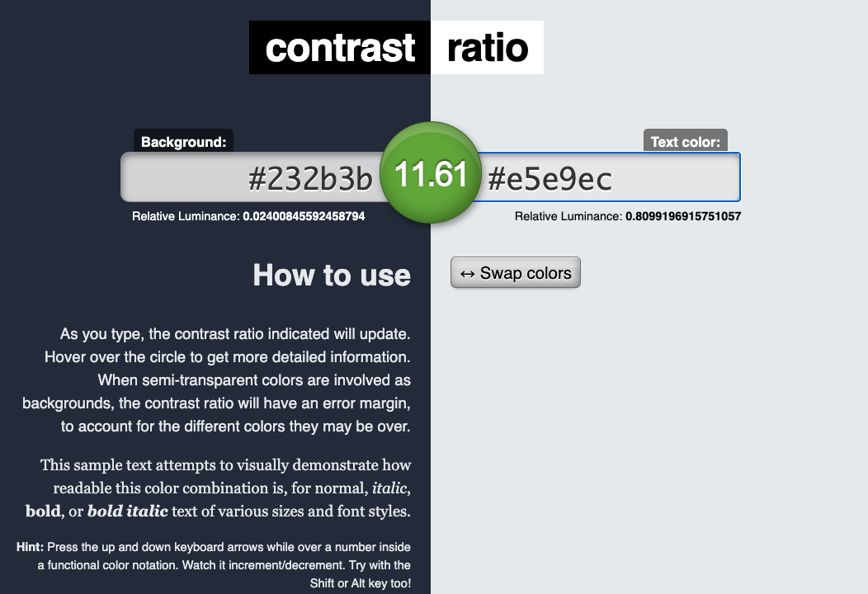Click the 'bold italic' sample text
This screenshot has width=868, height=594.
click(129, 511)
